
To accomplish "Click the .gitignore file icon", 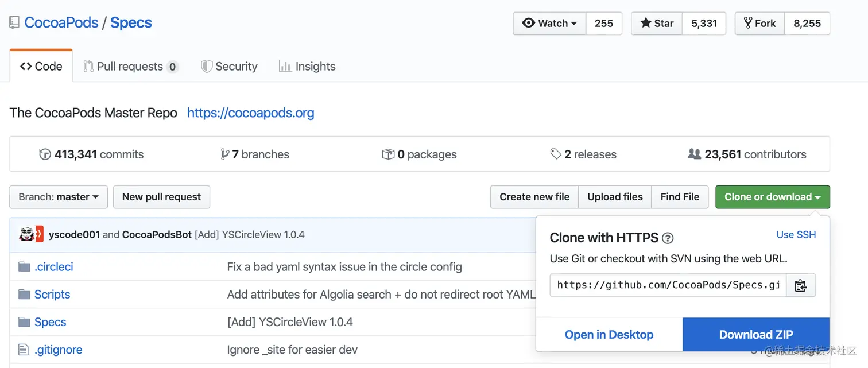I will [x=24, y=350].
